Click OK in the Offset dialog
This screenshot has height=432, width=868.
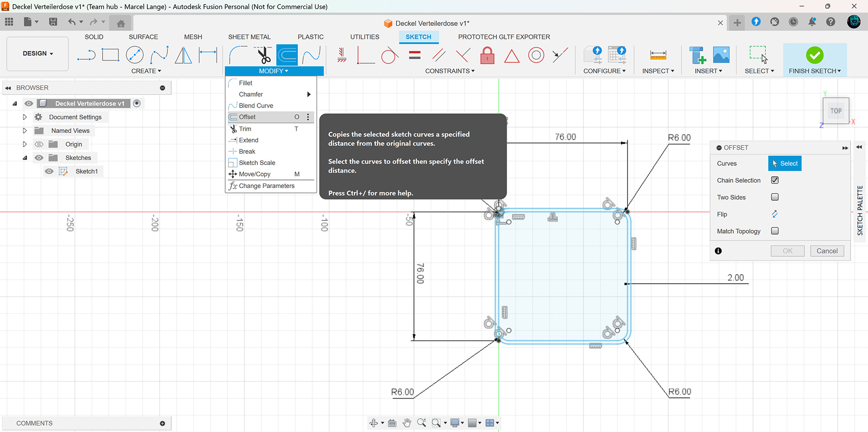pyautogui.click(x=788, y=251)
